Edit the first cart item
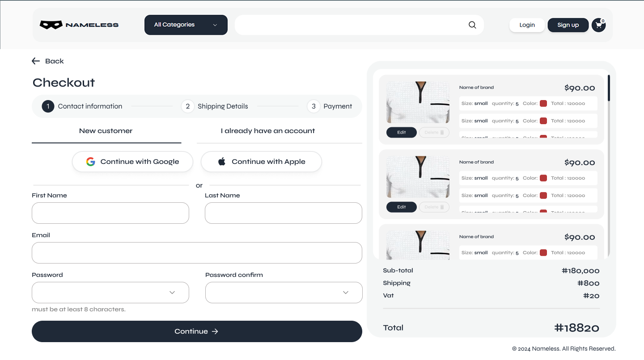Screen dimensions: 644x360 coord(401,132)
